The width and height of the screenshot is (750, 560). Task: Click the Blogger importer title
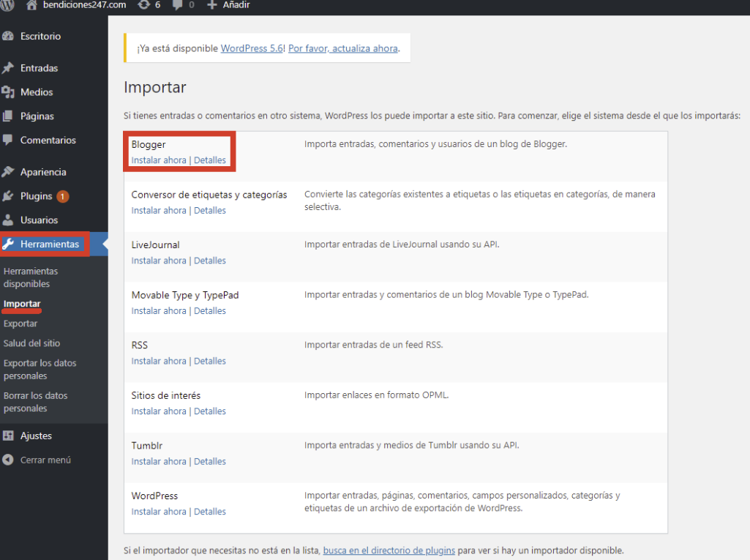pos(149,144)
